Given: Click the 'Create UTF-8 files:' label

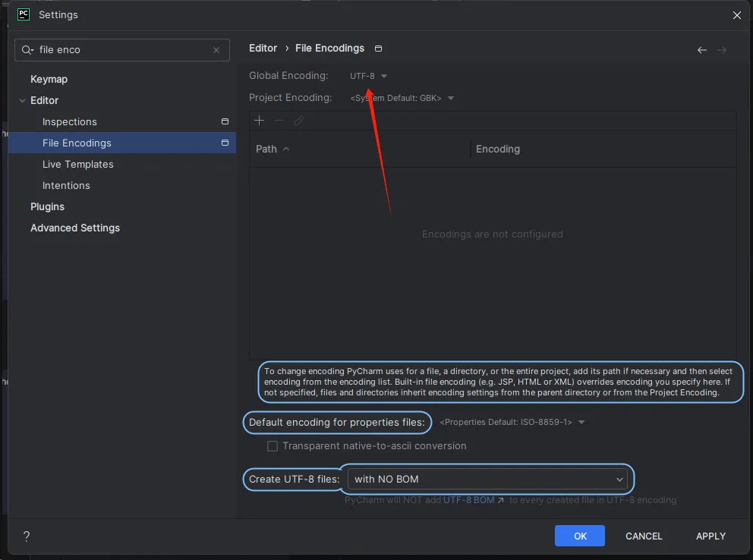Looking at the screenshot, I should (294, 479).
